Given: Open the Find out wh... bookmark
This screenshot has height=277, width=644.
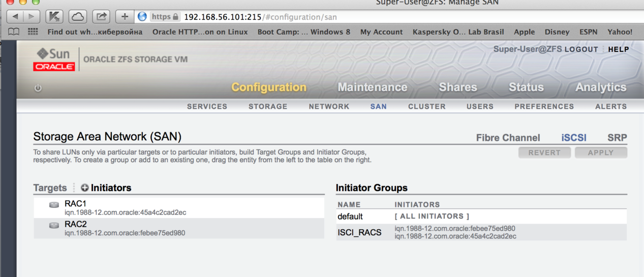Looking at the screenshot, I should (95, 32).
